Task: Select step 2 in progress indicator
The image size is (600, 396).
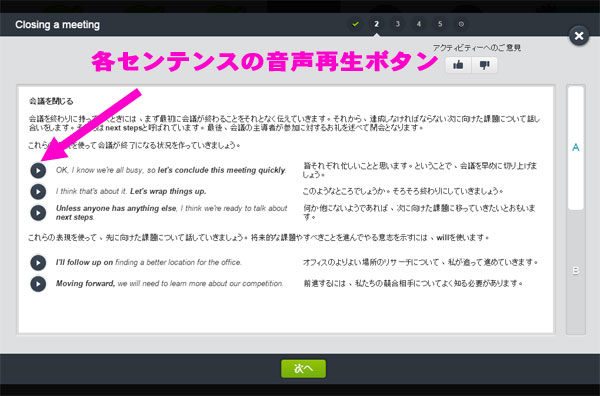Action: pos(377,24)
